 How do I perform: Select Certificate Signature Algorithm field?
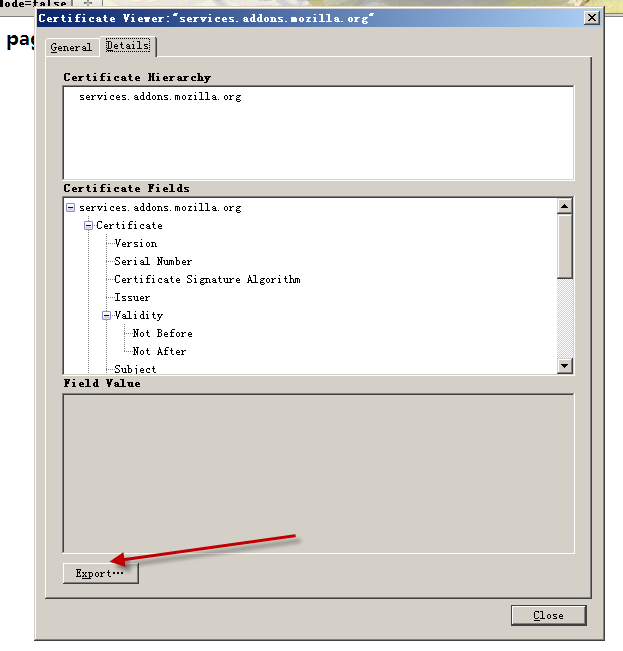[207, 279]
